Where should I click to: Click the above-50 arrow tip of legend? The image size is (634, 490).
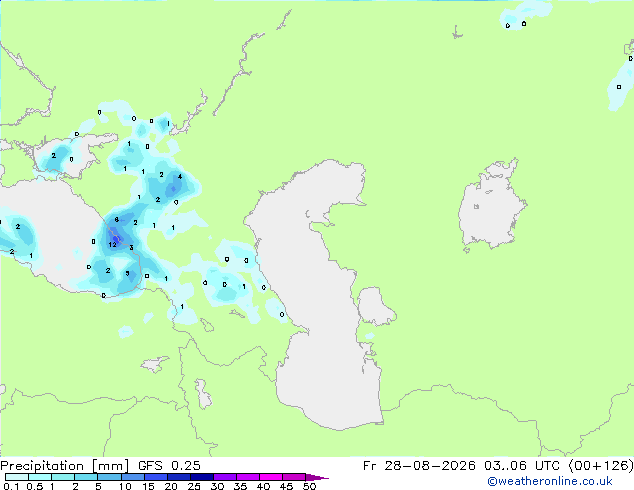point(317,477)
